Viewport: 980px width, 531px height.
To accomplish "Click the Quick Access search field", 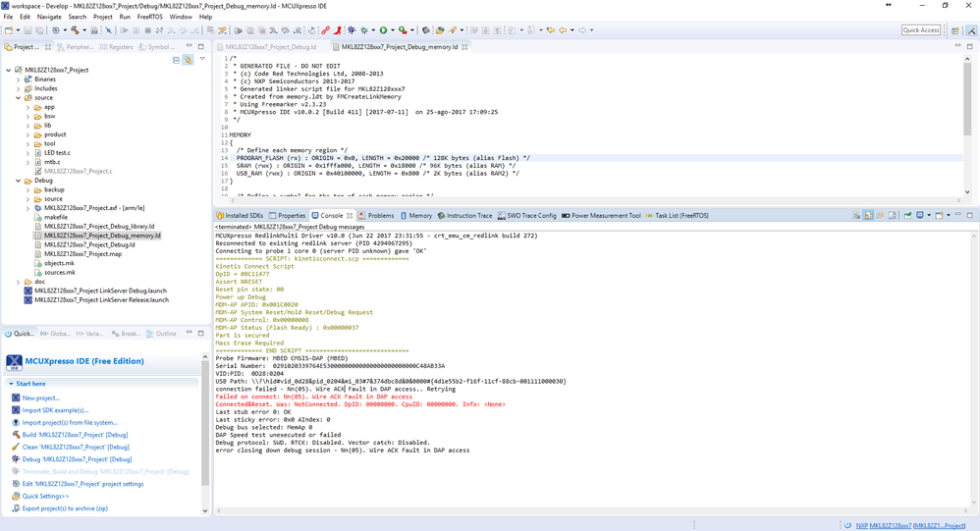I will [x=921, y=30].
